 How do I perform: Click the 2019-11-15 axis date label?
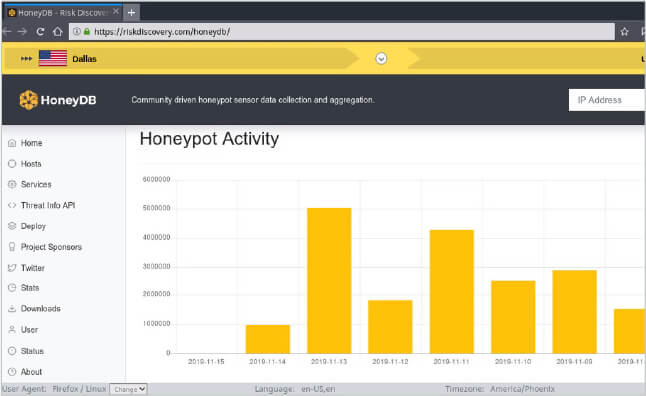point(206,361)
